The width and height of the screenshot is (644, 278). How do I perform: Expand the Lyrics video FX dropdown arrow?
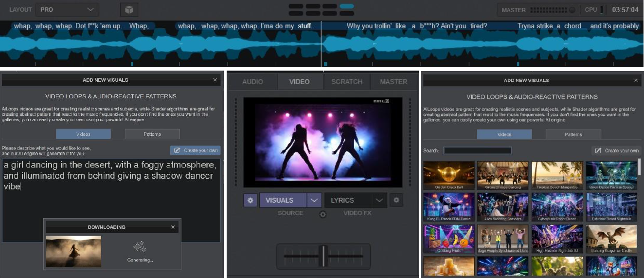point(379,200)
